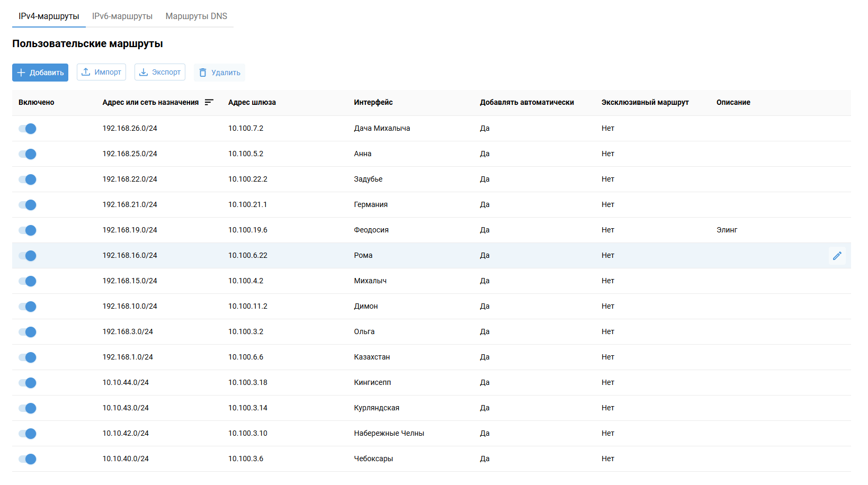Select the Набережные Челны interface row

click(x=389, y=433)
